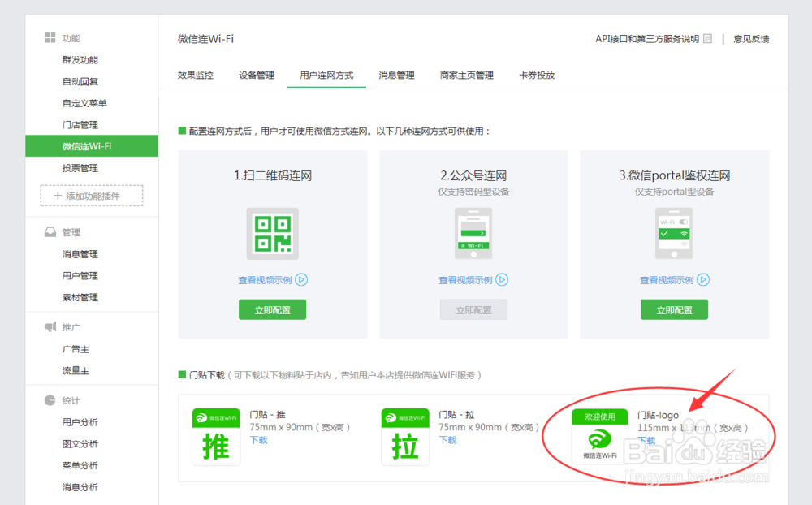
Task: Click play icon beside 公众号连网 video link
Action: click(502, 279)
